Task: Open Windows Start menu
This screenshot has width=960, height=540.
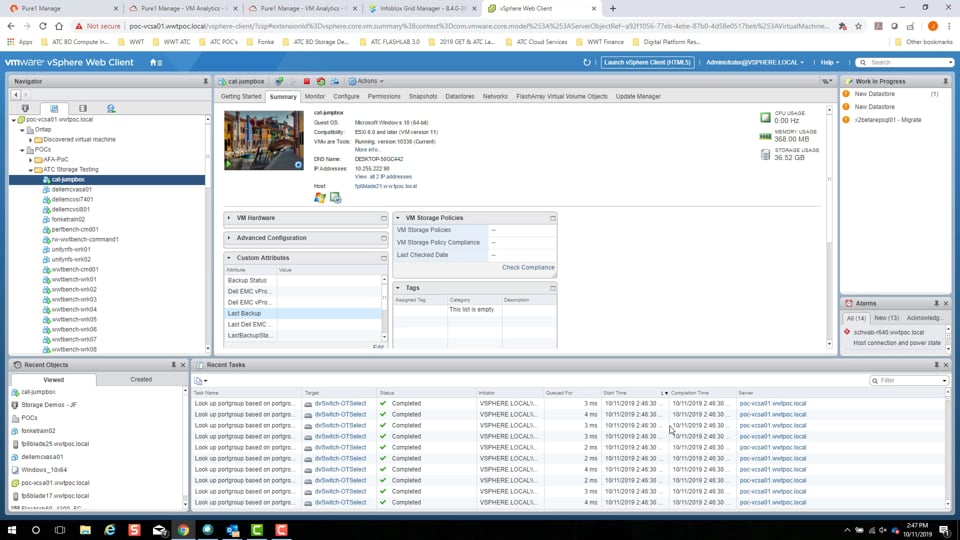Action: [12, 530]
